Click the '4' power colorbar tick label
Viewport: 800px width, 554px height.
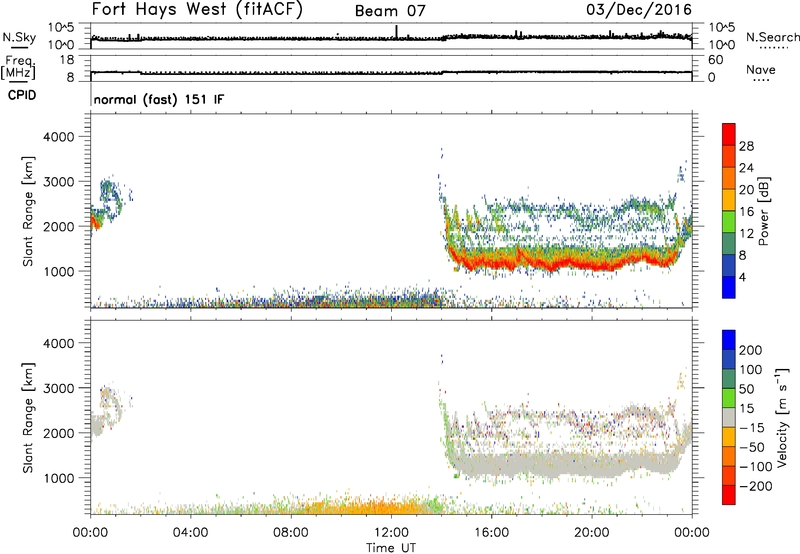(x=742, y=277)
